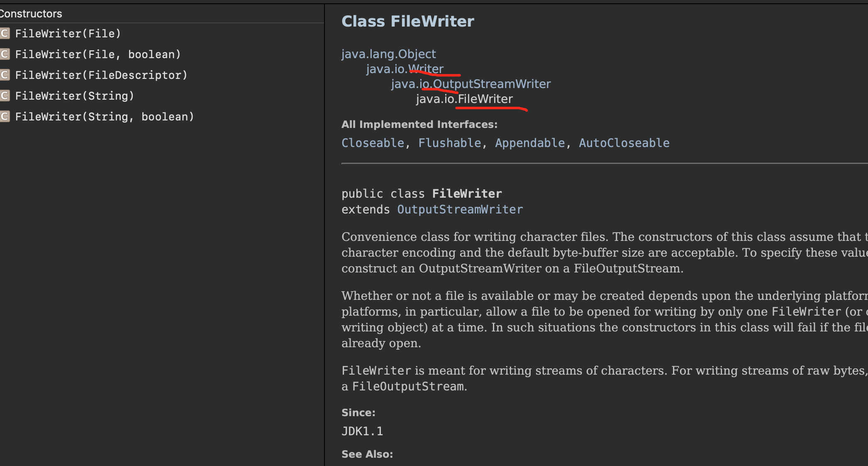
Task: Open java.io.OutputStreamWriter in class hierarchy
Action: (471, 84)
